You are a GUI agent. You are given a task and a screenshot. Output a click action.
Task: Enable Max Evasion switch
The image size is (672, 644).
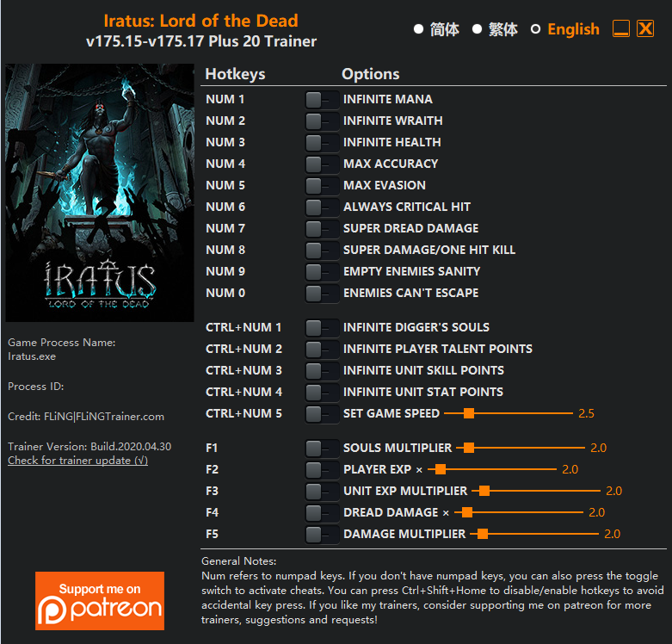(322, 186)
